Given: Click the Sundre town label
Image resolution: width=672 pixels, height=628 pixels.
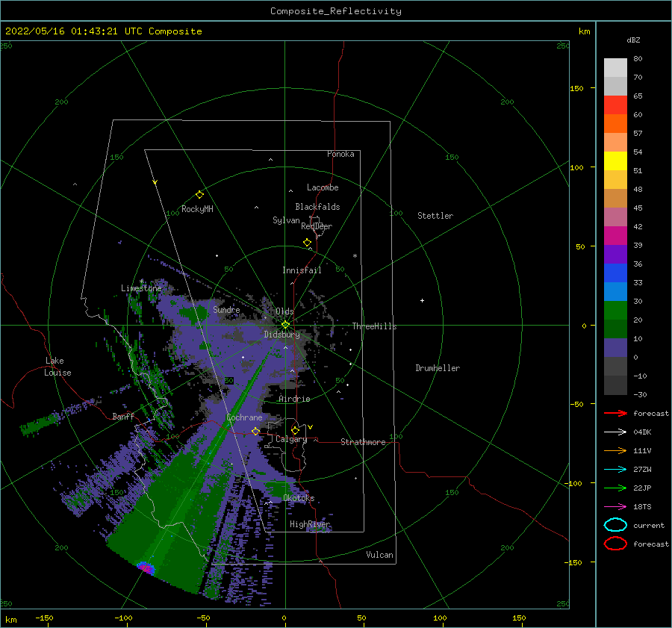Looking at the screenshot, I should tap(226, 309).
